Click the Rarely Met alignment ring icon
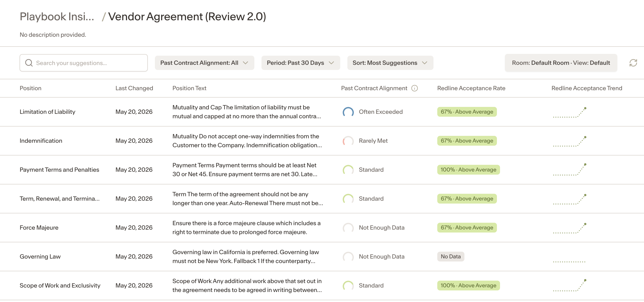Viewport: 644px width, 302px height. point(348,141)
